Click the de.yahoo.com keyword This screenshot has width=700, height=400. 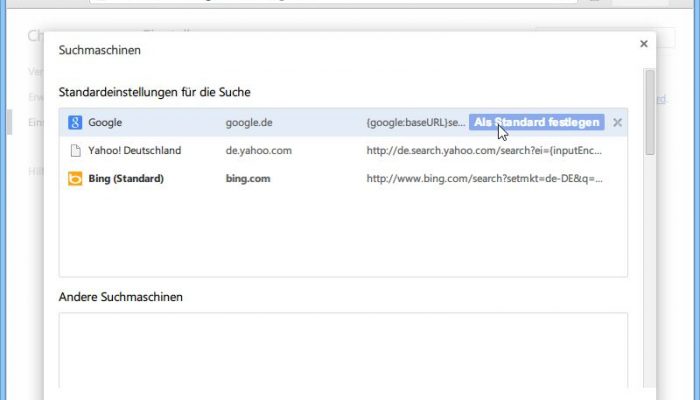click(258, 150)
